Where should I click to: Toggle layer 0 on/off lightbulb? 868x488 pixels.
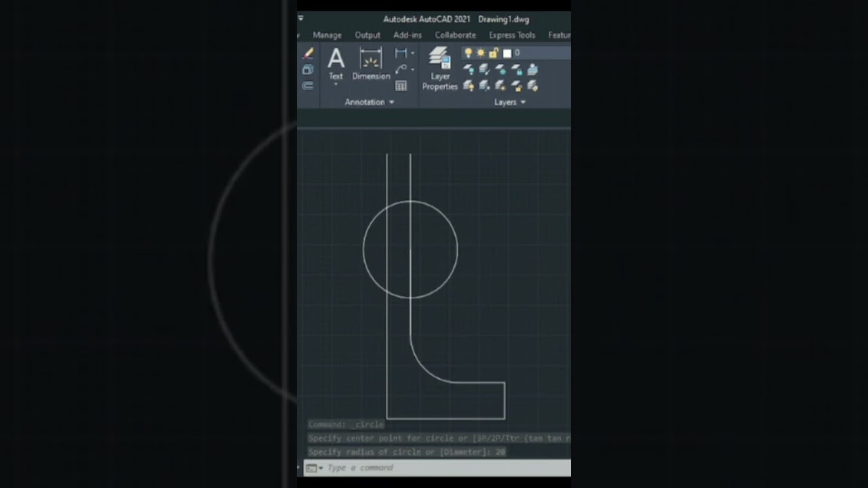pos(468,53)
